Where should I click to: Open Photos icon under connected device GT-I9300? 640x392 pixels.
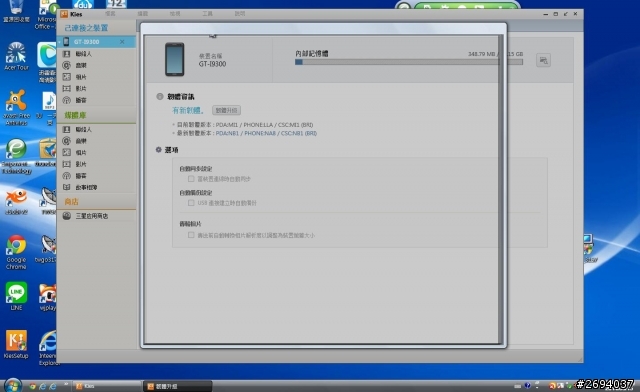[67, 77]
